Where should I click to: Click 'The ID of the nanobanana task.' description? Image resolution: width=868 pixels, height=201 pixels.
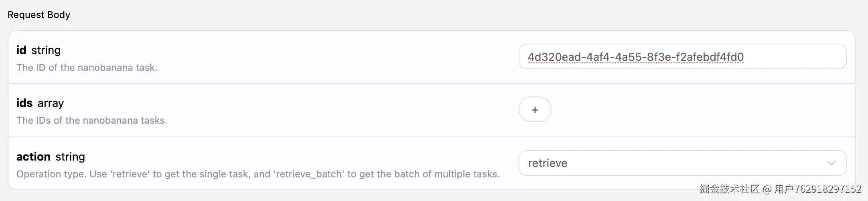click(87, 68)
